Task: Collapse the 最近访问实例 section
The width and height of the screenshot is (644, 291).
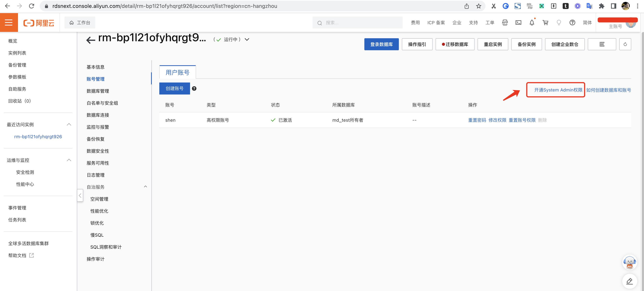Action: tap(69, 124)
